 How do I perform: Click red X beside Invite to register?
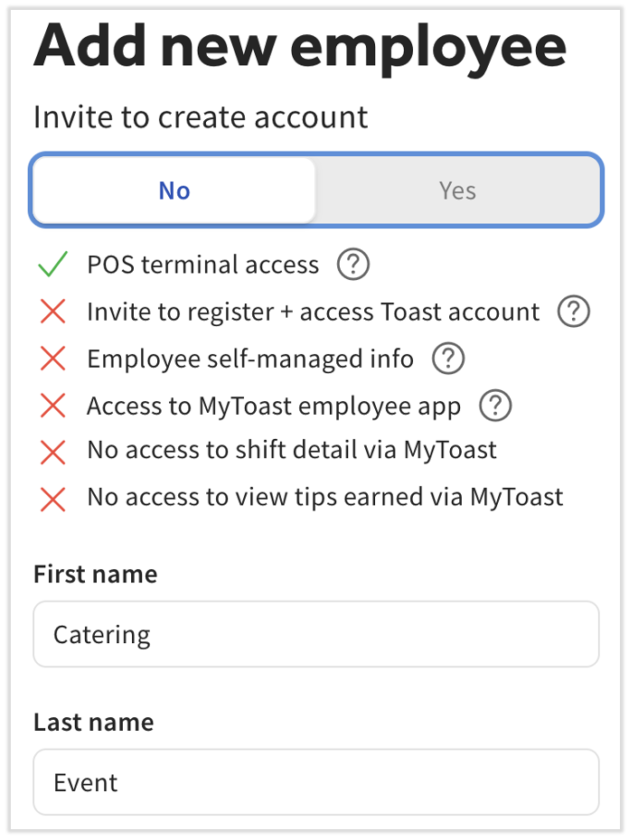(53, 312)
